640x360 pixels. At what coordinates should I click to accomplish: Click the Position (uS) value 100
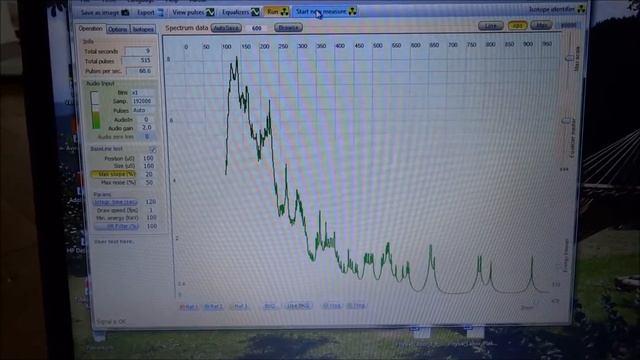coord(147,158)
